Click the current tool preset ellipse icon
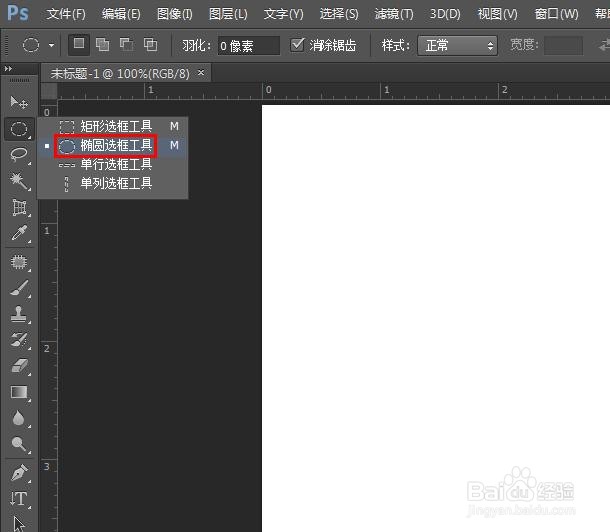Screen dimensions: 610x532 coord(31,45)
